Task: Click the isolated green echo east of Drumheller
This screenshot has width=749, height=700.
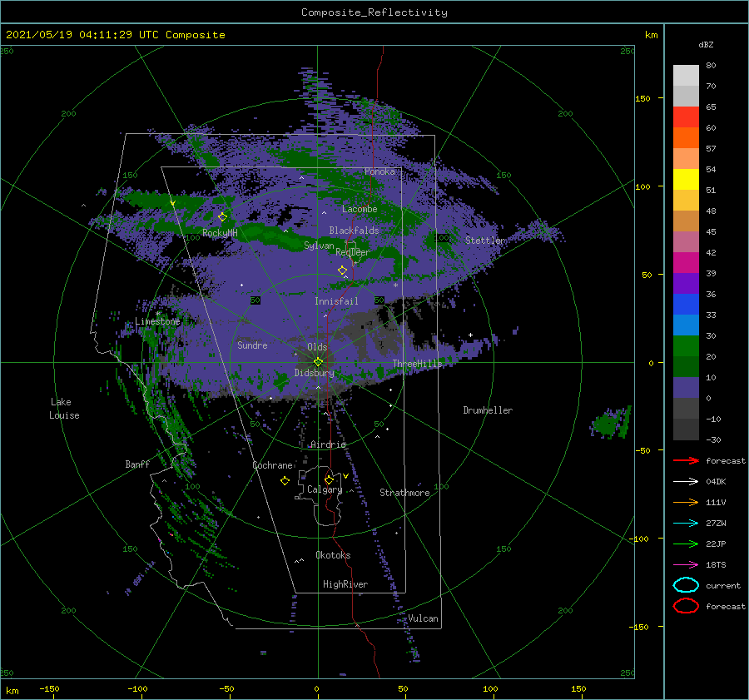Action: (x=612, y=422)
